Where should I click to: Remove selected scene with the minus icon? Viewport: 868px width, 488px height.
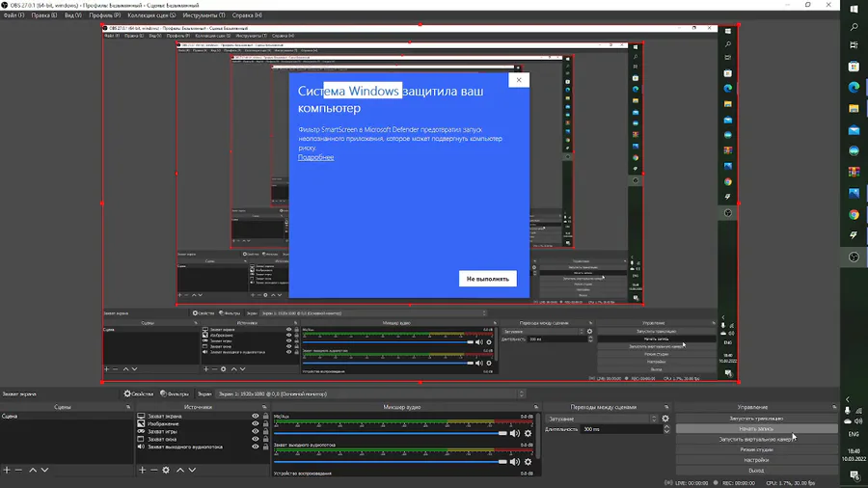tap(18, 470)
